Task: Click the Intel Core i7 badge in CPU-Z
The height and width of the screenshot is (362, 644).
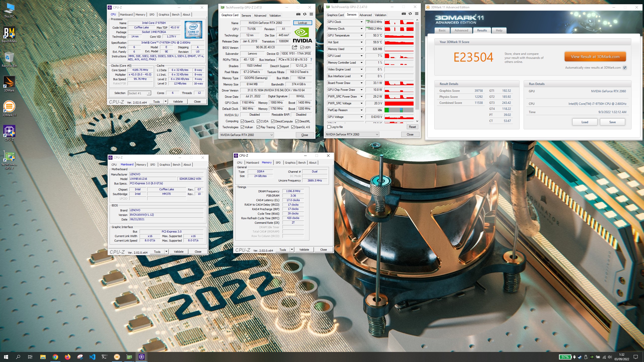Action: click(x=193, y=29)
